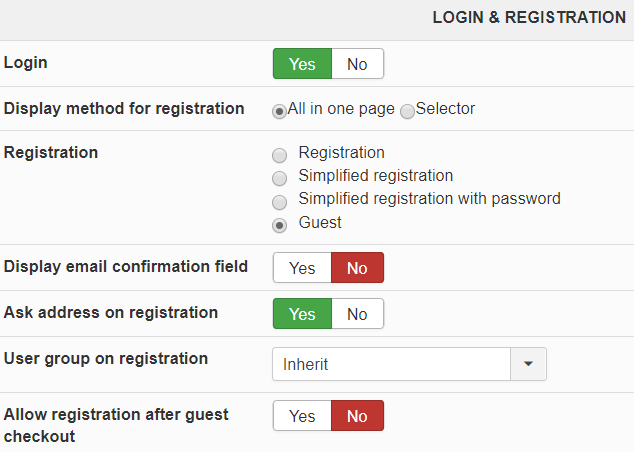The width and height of the screenshot is (634, 452).
Task: Set Ask address on registration to Yes
Action: [x=302, y=314]
